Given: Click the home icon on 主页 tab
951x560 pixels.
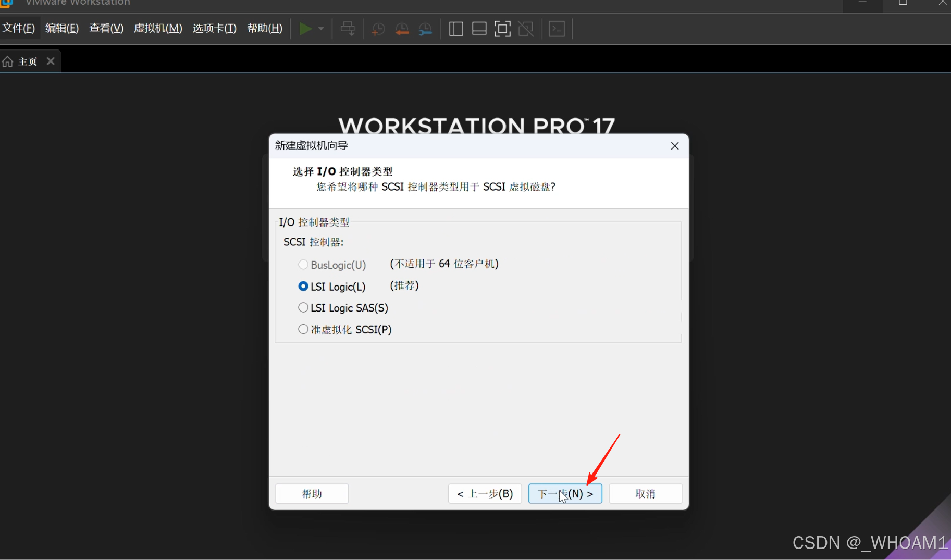Looking at the screenshot, I should (8, 61).
